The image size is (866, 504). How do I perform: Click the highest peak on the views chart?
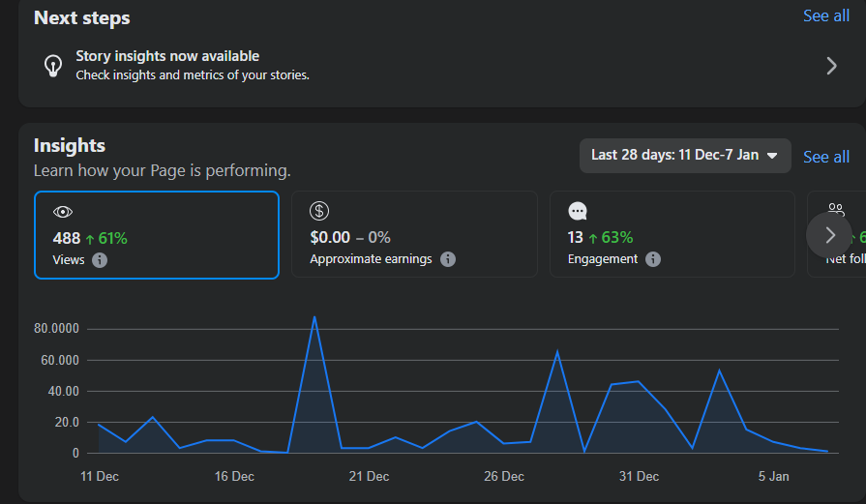314,316
